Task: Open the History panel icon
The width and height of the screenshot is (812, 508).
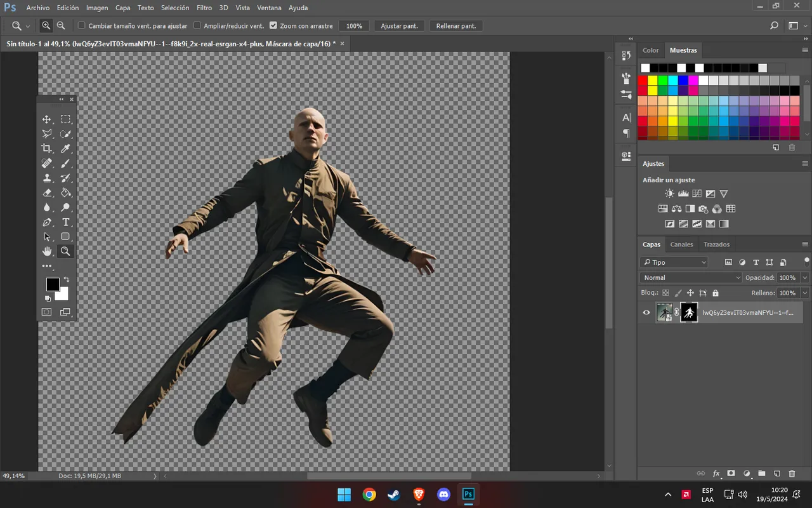Action: [x=626, y=56]
